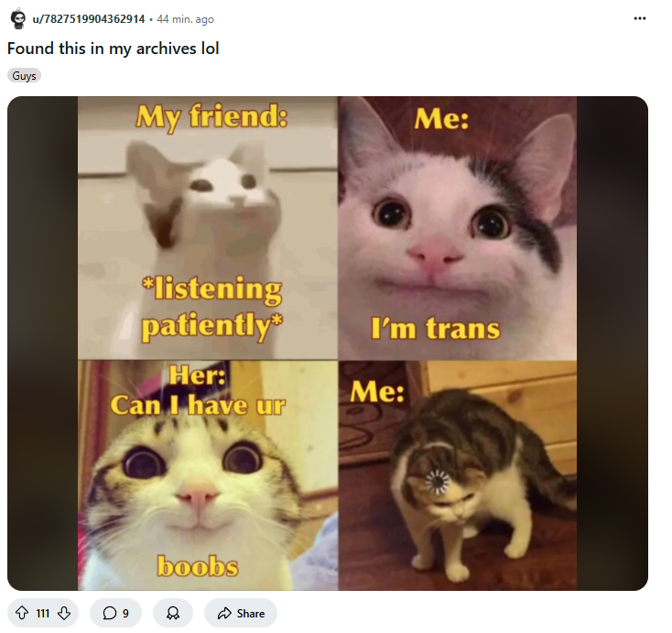Click the loading spinner on the cat's head
This screenshot has height=633, width=672.
point(437,481)
